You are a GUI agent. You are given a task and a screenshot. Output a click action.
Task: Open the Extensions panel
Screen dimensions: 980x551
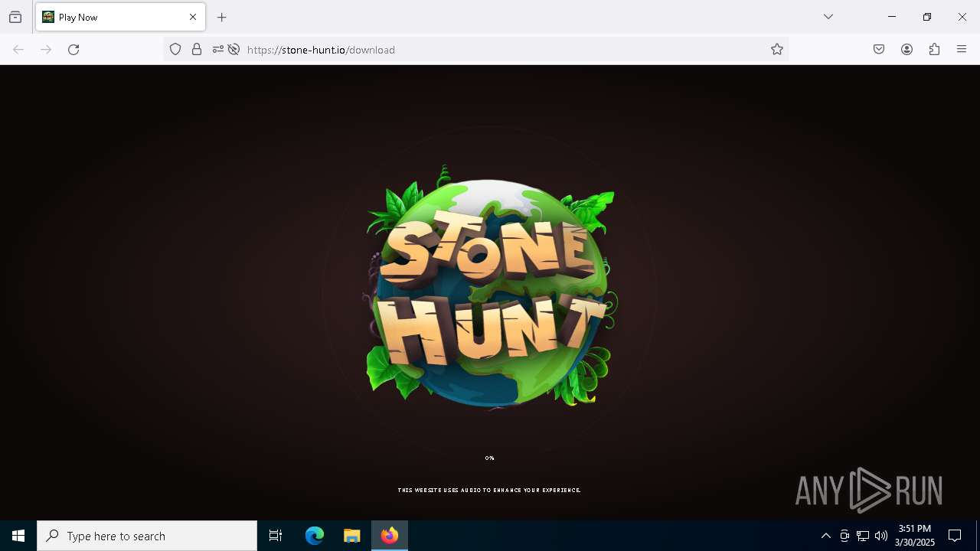pyautogui.click(x=934, y=50)
